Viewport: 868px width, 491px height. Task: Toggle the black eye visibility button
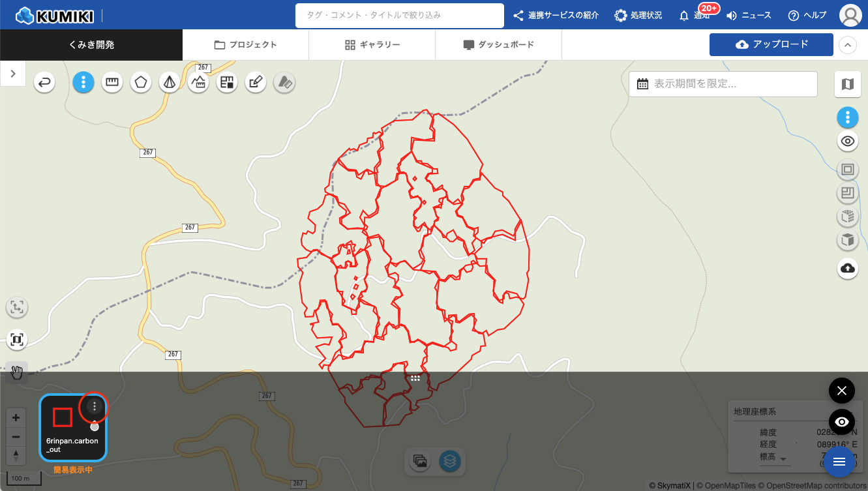pos(841,422)
